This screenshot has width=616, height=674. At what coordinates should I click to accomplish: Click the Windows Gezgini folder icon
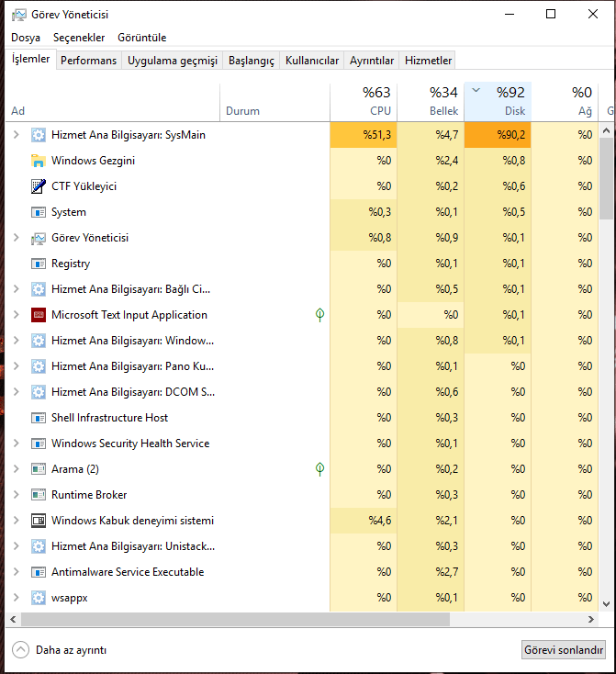pyautogui.click(x=39, y=161)
